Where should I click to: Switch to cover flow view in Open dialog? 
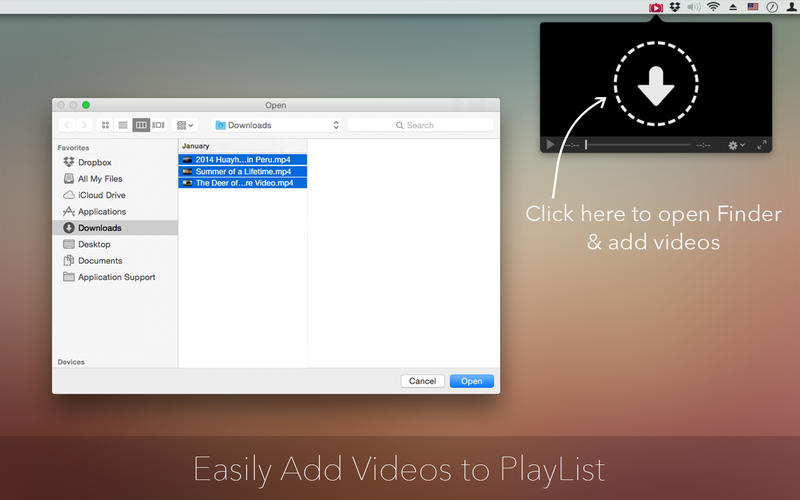pos(159,125)
